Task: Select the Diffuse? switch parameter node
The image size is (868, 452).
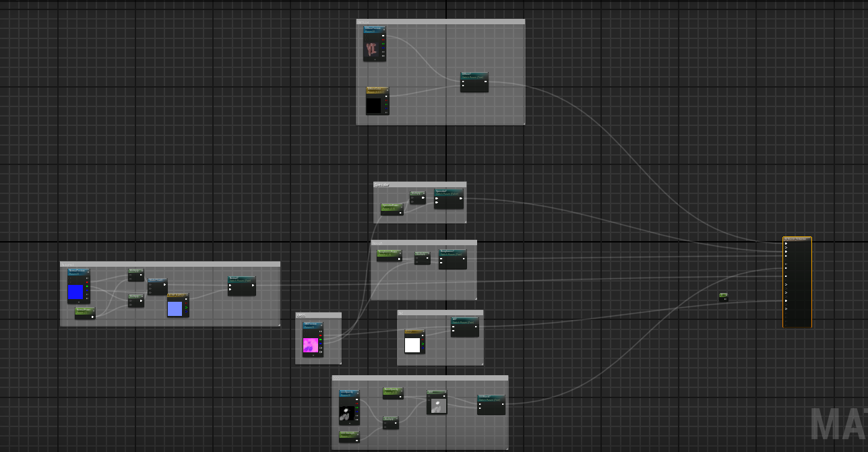Action: click(x=474, y=82)
